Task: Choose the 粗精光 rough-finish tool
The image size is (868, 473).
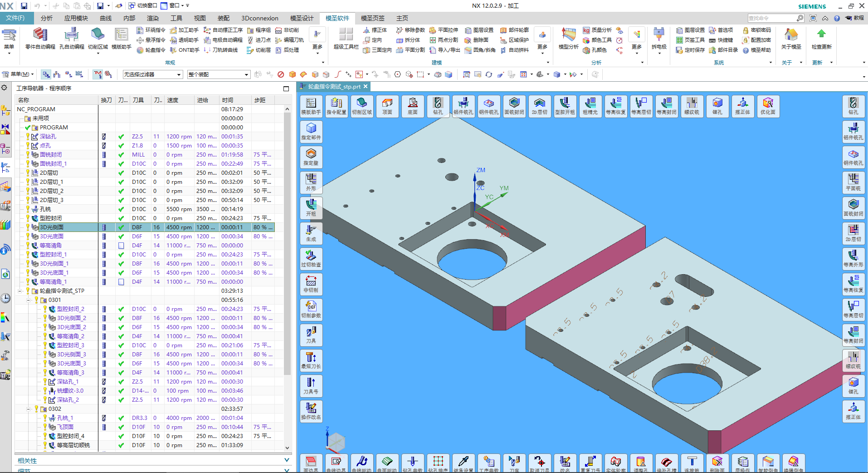Action: [590, 106]
